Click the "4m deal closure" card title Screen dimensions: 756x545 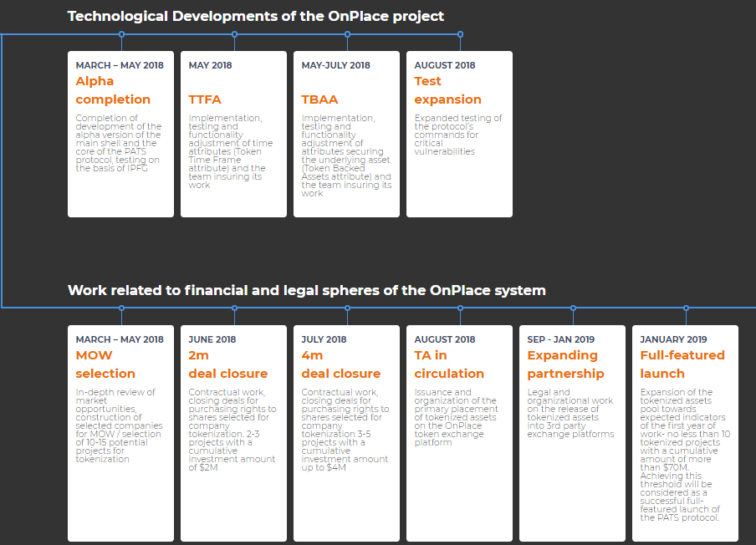click(x=341, y=364)
